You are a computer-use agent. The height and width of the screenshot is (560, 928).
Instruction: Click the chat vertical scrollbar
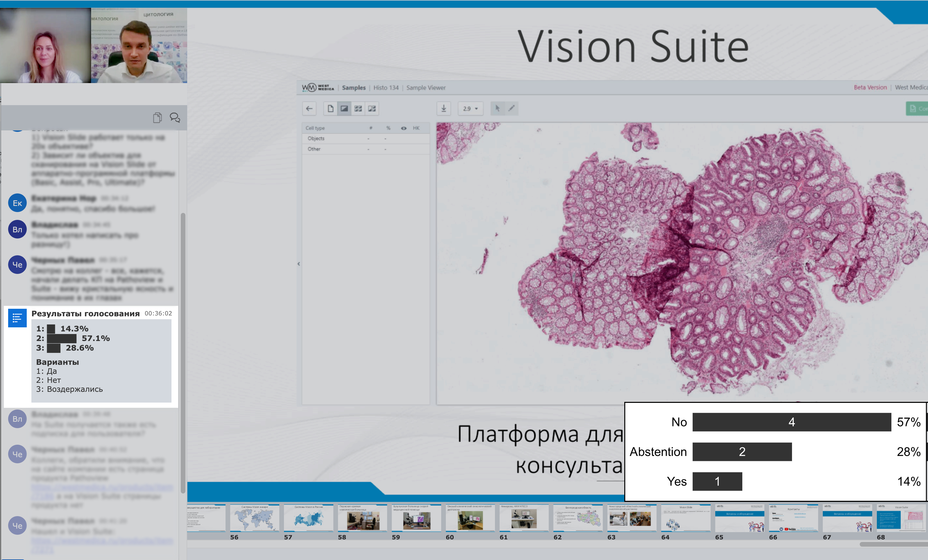point(183,353)
